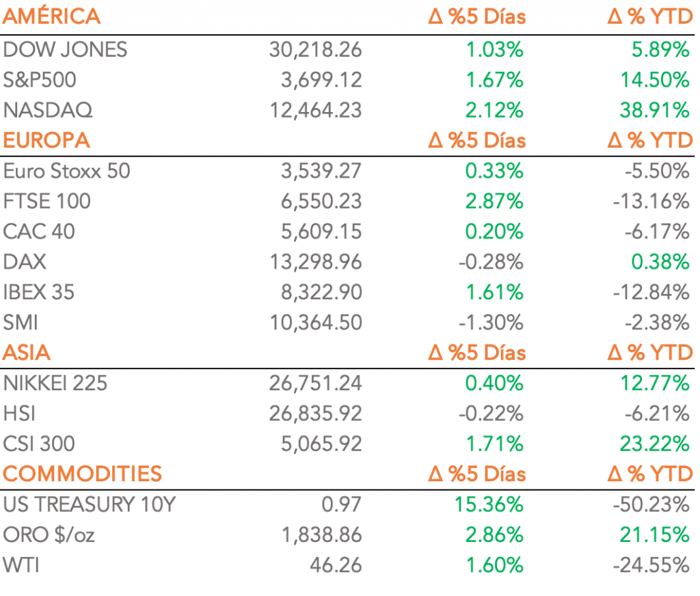Click the S&P500 index name

(40, 80)
